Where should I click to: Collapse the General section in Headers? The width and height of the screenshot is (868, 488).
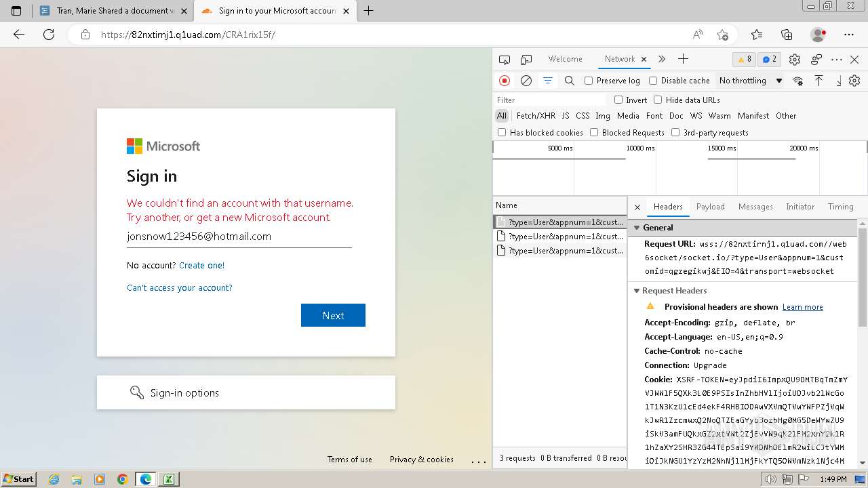pos(637,228)
